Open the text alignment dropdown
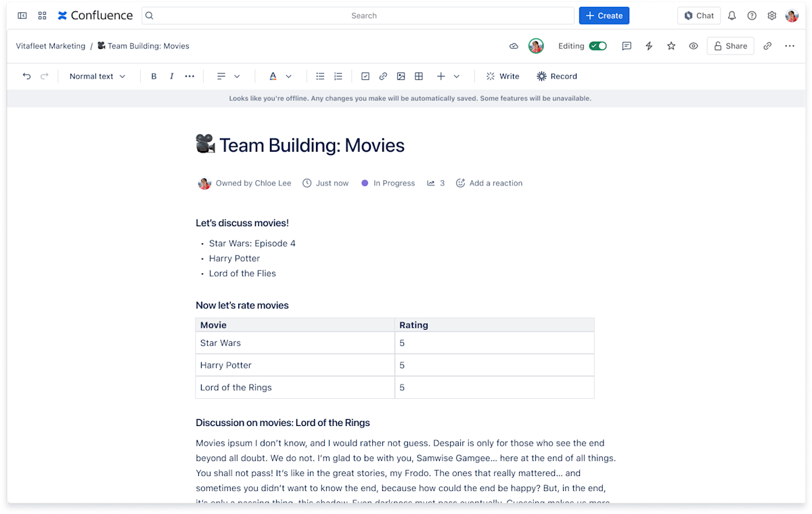The image size is (812, 514). pyautogui.click(x=228, y=77)
